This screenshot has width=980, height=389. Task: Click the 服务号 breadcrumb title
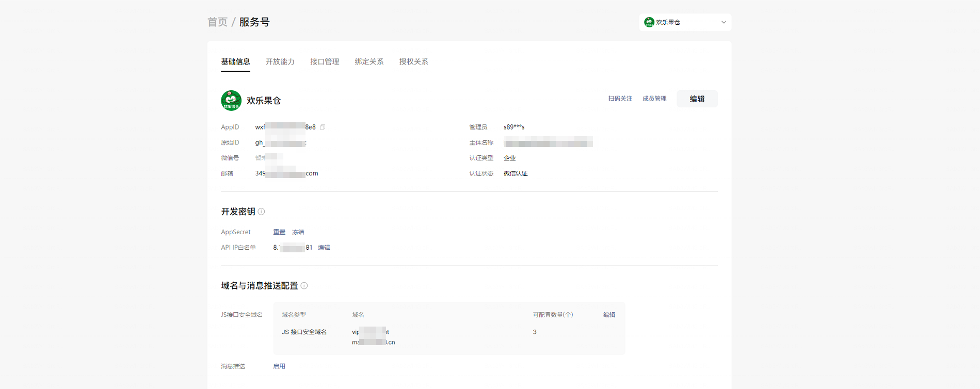254,22
